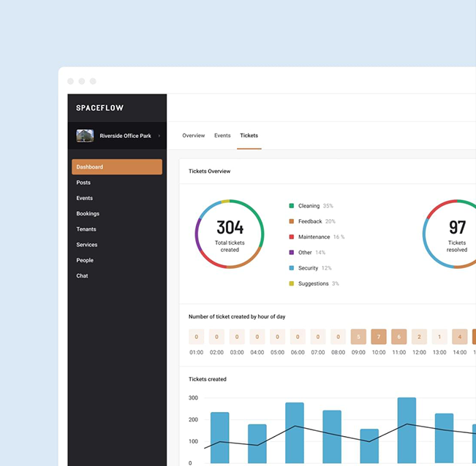Click the Riverside Office Park building thumbnail
476x466 pixels.
(x=85, y=136)
